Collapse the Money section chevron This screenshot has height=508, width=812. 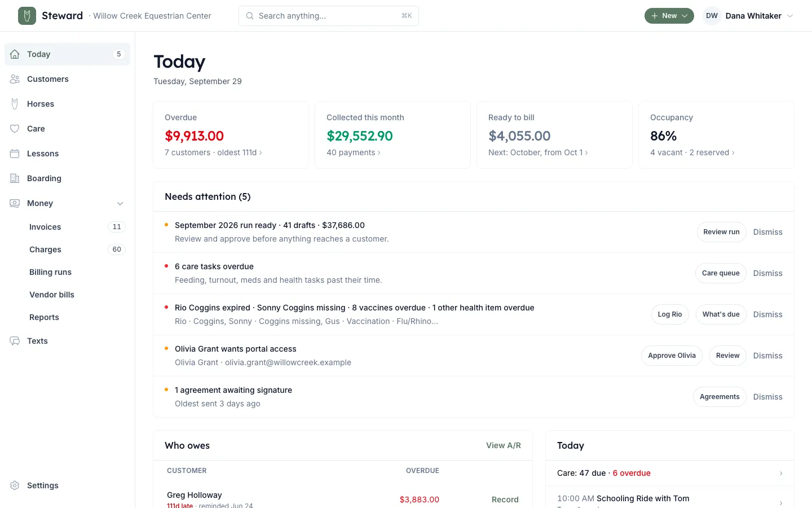pos(120,203)
